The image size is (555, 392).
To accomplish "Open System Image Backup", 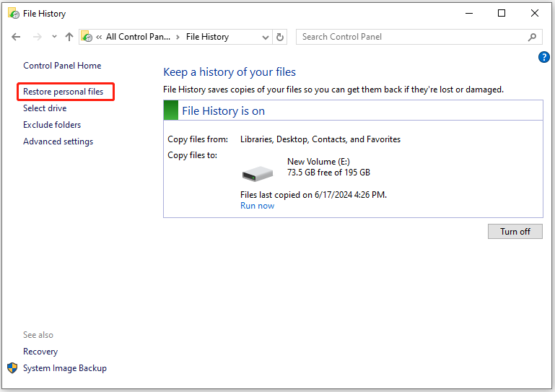I will coord(65,368).
